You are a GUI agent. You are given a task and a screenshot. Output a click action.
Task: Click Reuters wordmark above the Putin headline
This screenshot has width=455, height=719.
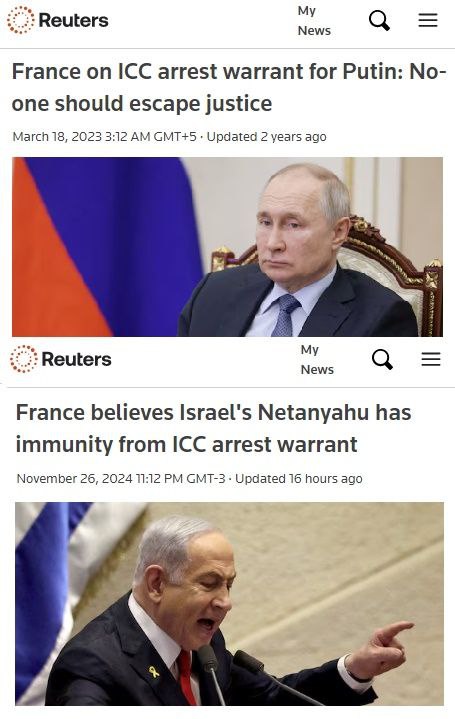click(x=73, y=20)
